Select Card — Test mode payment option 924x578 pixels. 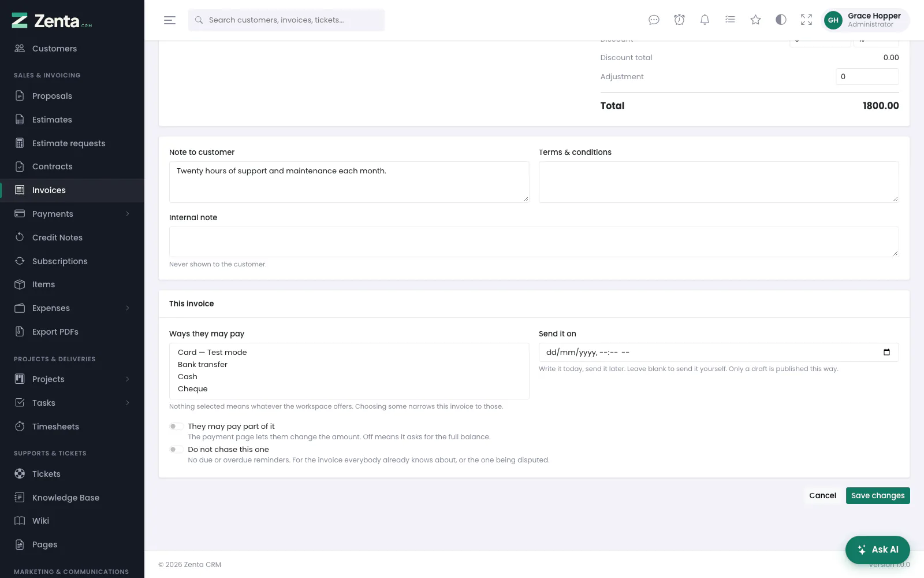349,353
